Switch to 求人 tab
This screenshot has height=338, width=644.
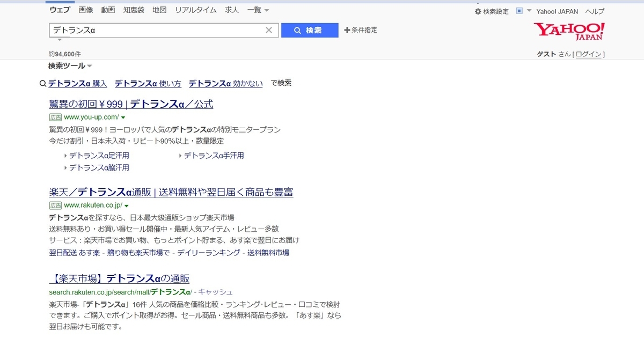pyautogui.click(x=232, y=10)
